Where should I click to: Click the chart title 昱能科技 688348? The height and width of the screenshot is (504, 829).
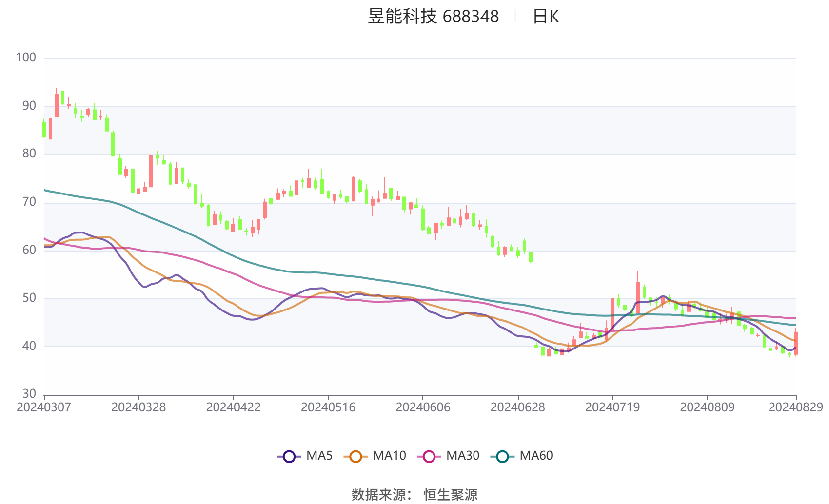tap(434, 17)
